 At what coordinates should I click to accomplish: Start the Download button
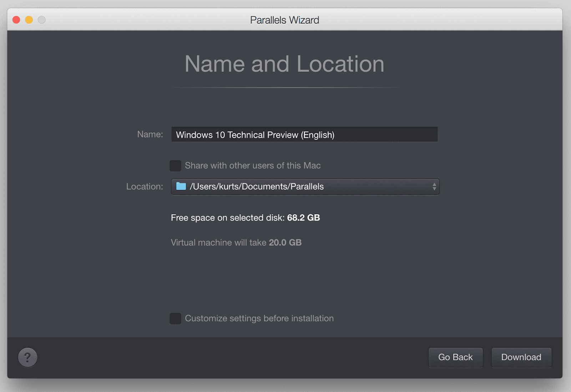521,357
